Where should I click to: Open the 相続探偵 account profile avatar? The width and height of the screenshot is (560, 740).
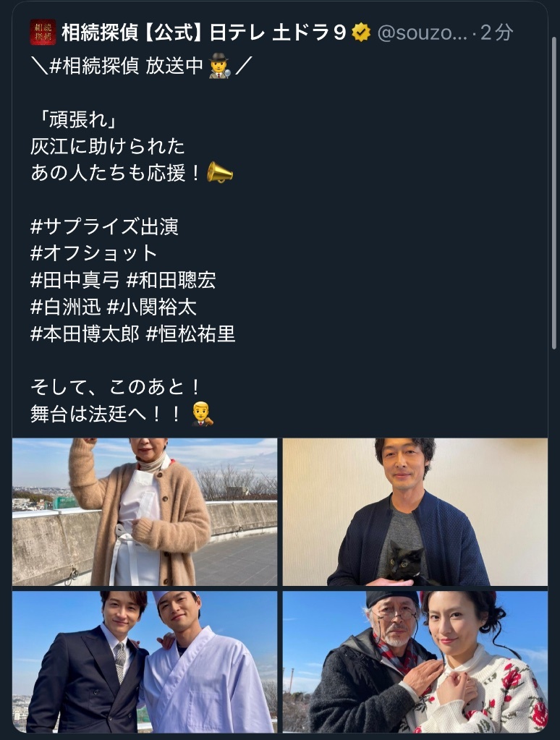pos(43,32)
